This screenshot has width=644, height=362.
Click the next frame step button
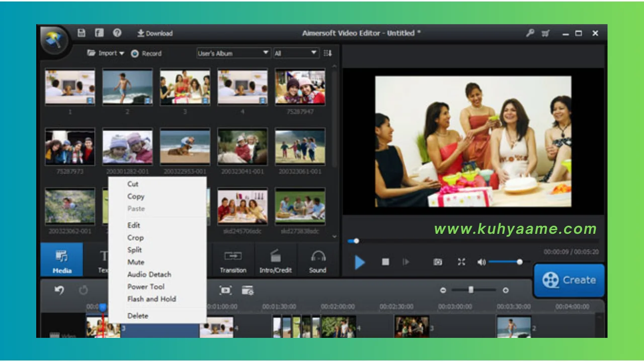406,262
